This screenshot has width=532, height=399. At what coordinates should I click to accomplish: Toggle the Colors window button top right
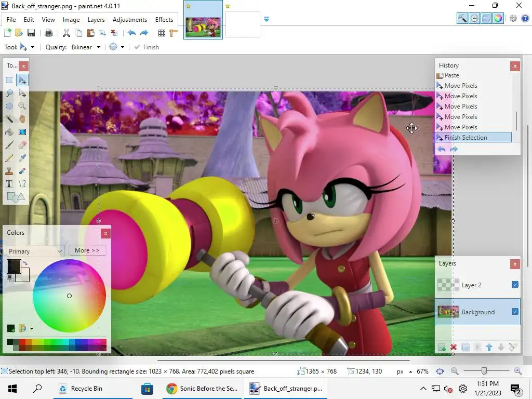(x=498, y=18)
